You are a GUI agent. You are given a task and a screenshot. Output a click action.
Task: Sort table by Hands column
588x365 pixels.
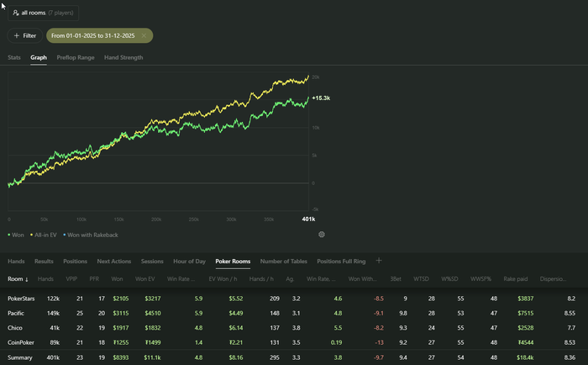45,278
